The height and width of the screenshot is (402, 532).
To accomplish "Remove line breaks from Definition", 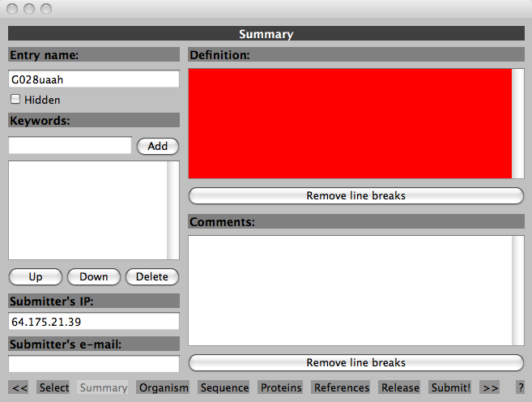I will coord(355,195).
